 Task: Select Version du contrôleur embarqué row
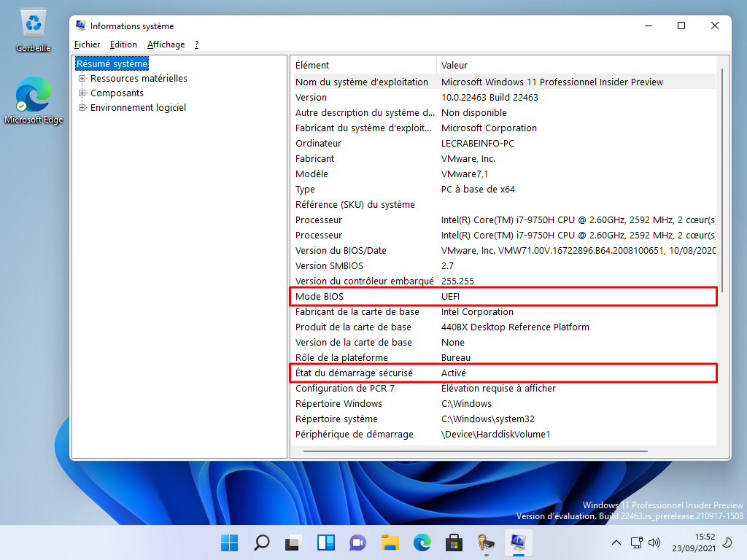click(503, 281)
